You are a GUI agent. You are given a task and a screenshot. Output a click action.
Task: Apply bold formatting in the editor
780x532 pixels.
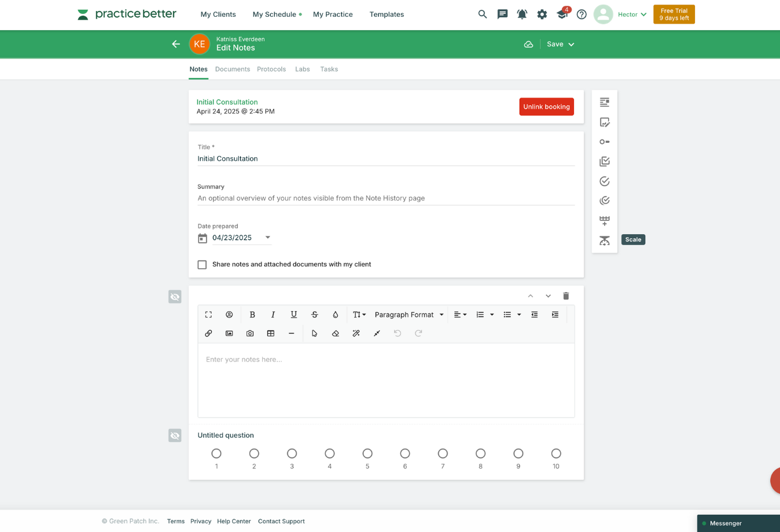click(252, 315)
